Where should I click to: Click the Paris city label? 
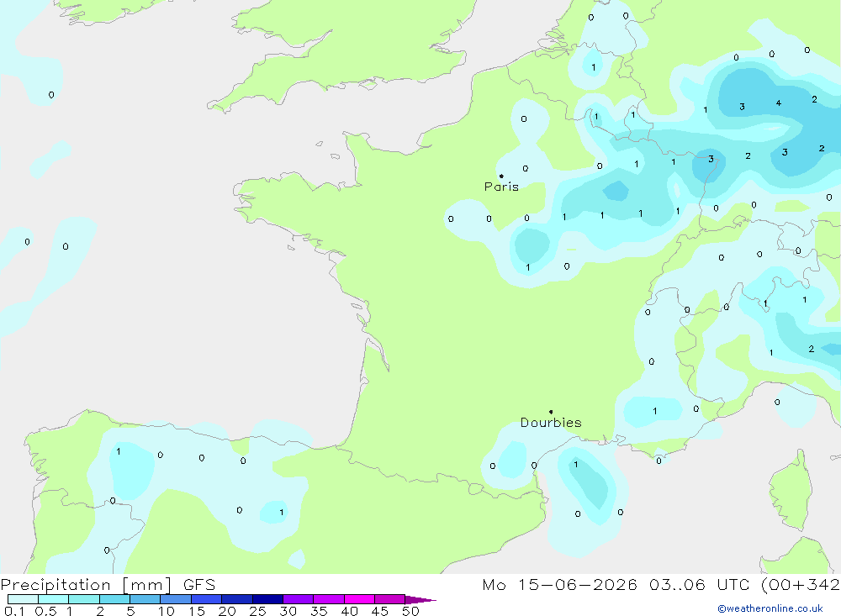[x=501, y=187]
